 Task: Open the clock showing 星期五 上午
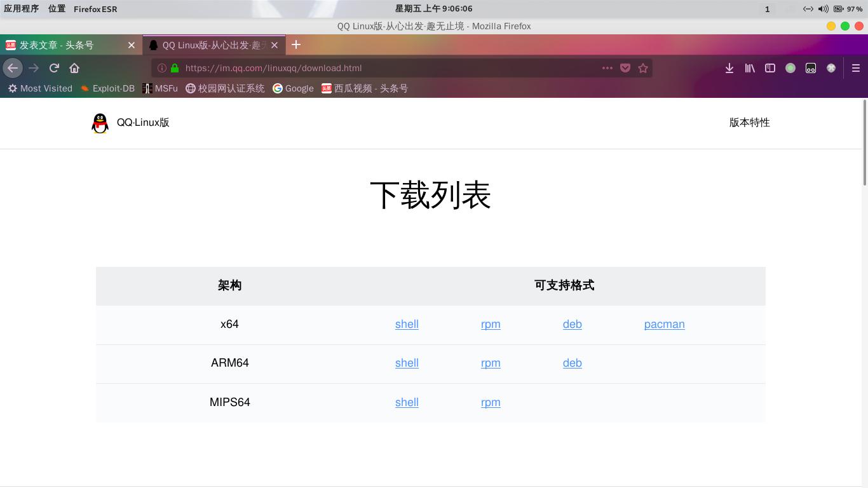click(434, 9)
